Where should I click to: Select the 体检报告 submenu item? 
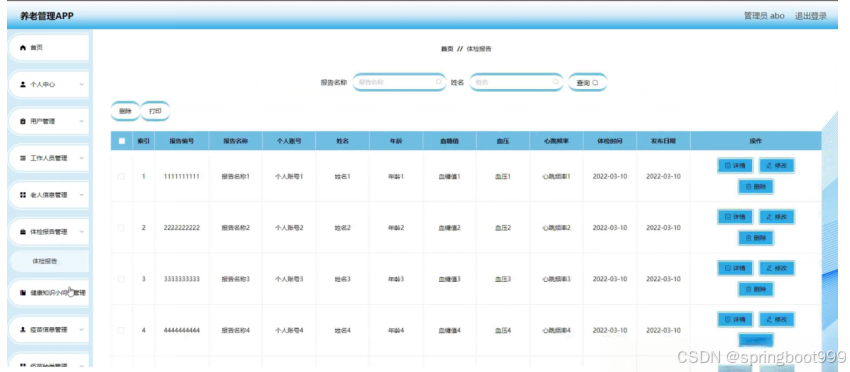tap(48, 261)
